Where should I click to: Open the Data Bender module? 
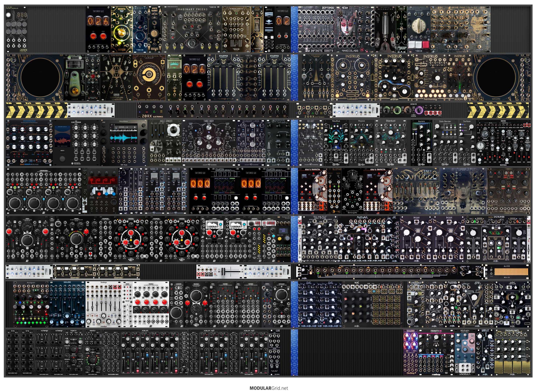[445, 143]
